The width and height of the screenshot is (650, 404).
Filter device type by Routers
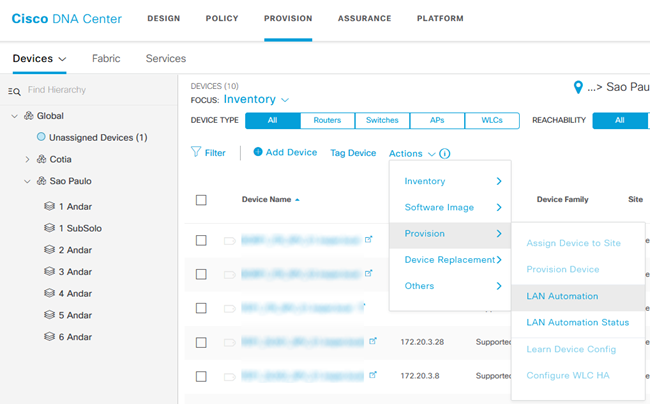327,120
